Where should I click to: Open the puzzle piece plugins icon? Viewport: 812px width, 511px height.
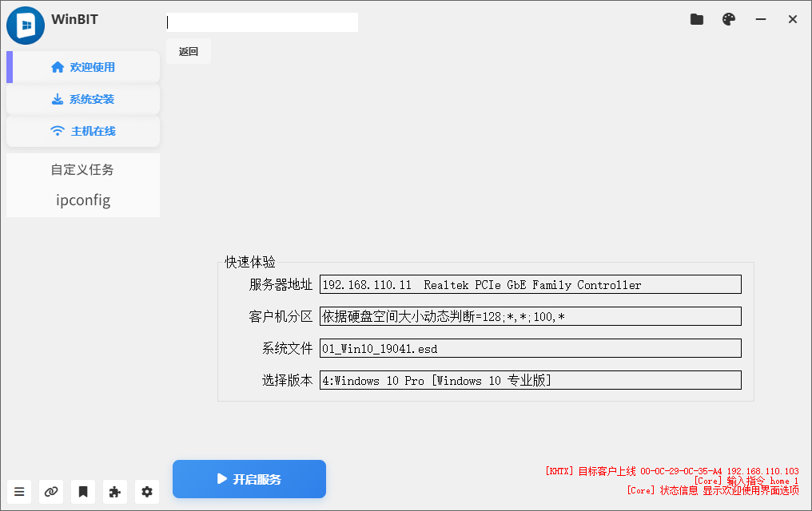(x=115, y=491)
